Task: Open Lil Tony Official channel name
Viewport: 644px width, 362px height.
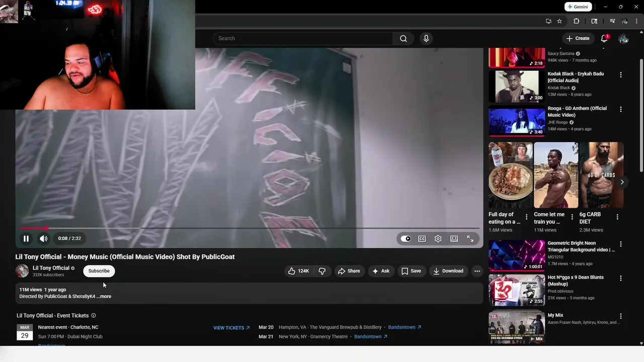Action: pyautogui.click(x=51, y=268)
